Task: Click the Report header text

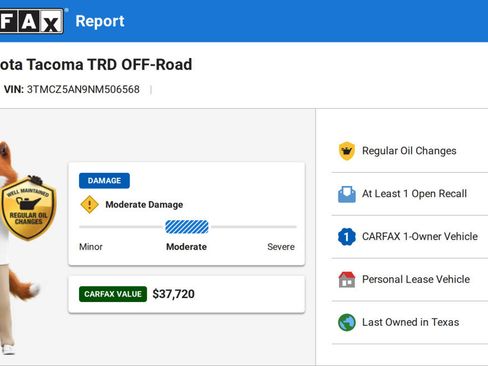Action: point(100,21)
